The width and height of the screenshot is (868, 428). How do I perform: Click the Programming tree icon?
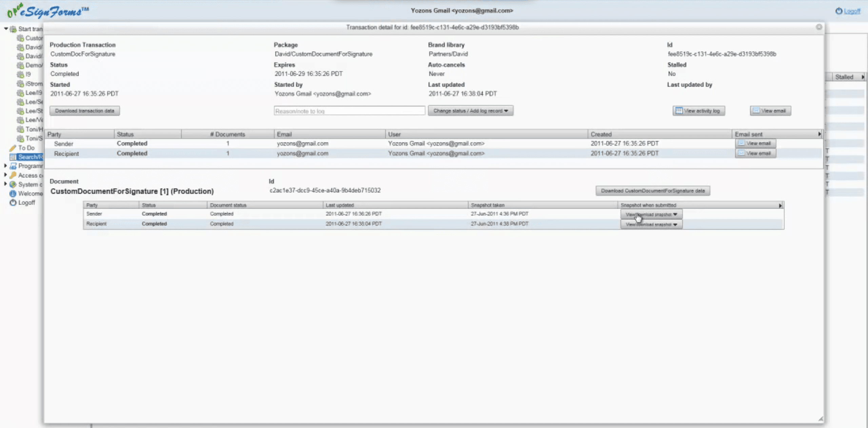[13, 166]
